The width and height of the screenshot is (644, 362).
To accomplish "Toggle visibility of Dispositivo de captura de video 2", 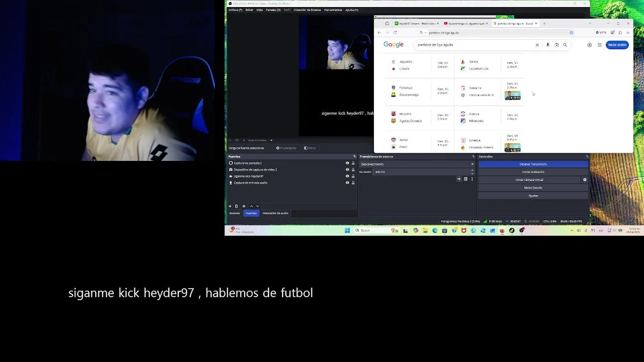I will [347, 169].
